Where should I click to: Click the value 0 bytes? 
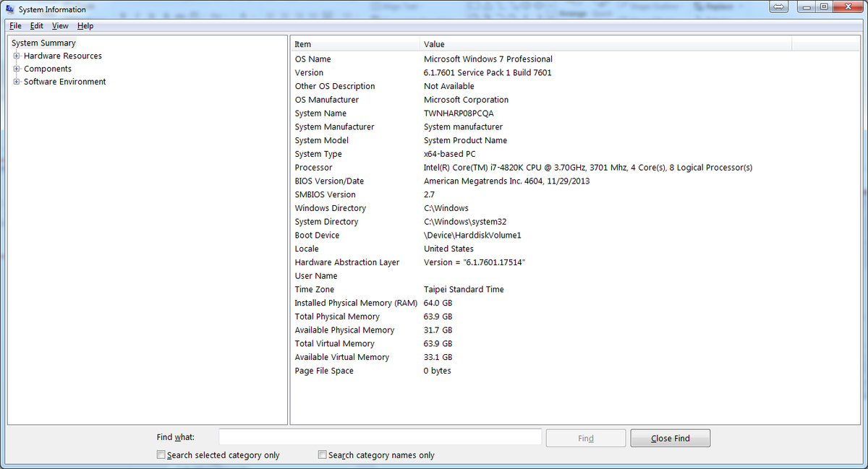pos(437,371)
